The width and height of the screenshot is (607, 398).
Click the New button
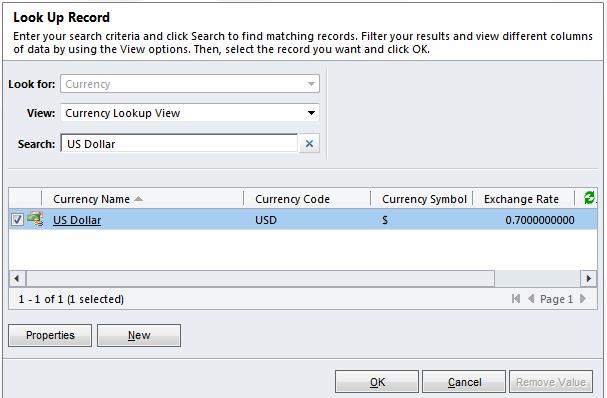[139, 335]
